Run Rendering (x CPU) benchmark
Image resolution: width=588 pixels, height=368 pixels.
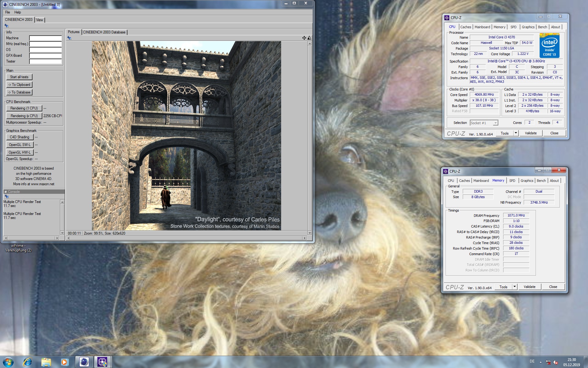tap(24, 116)
